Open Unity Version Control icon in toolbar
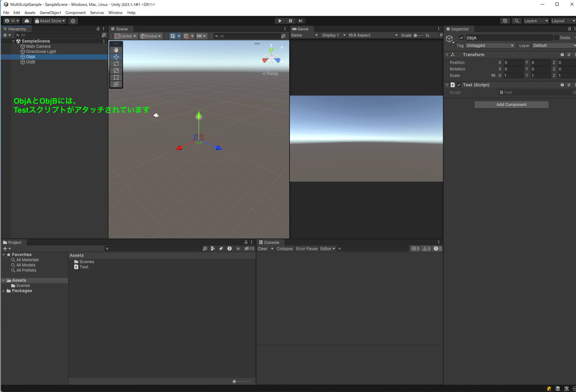The width and height of the screenshot is (576, 392). coord(73,21)
